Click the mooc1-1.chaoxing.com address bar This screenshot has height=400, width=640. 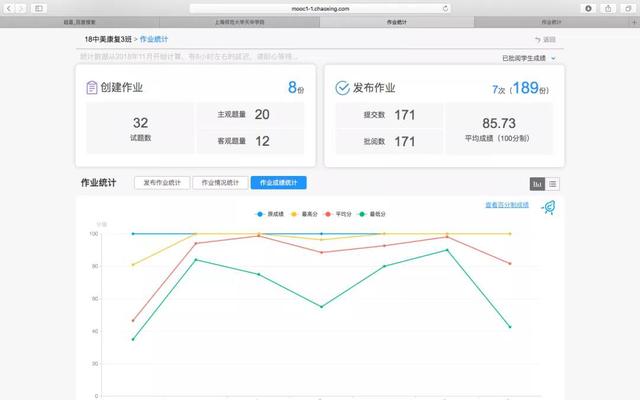[x=320, y=8]
